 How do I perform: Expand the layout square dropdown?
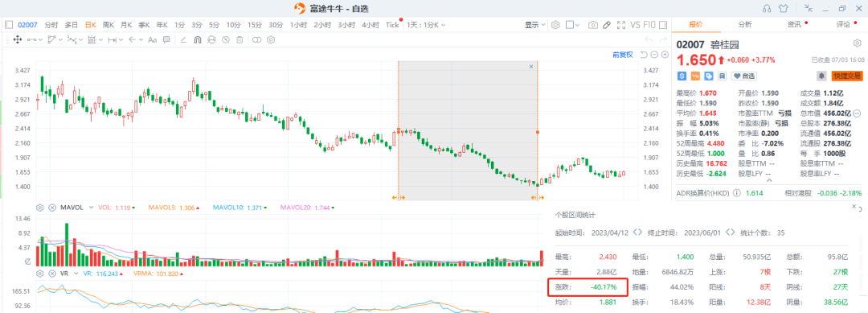(576, 25)
